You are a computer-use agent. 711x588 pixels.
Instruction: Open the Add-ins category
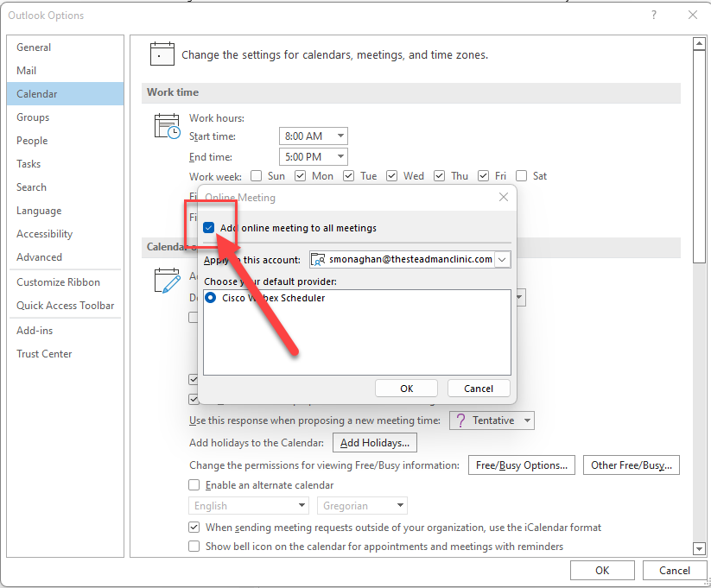coord(66,331)
